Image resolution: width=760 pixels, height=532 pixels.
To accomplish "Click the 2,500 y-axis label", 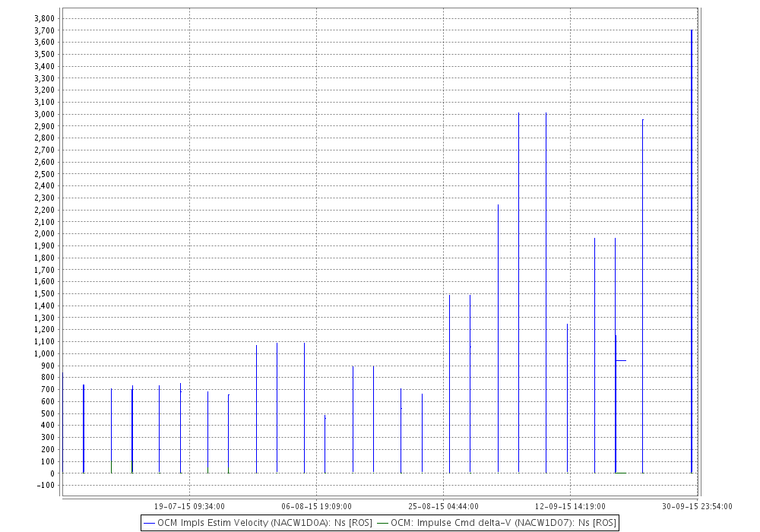I will coord(45,174).
